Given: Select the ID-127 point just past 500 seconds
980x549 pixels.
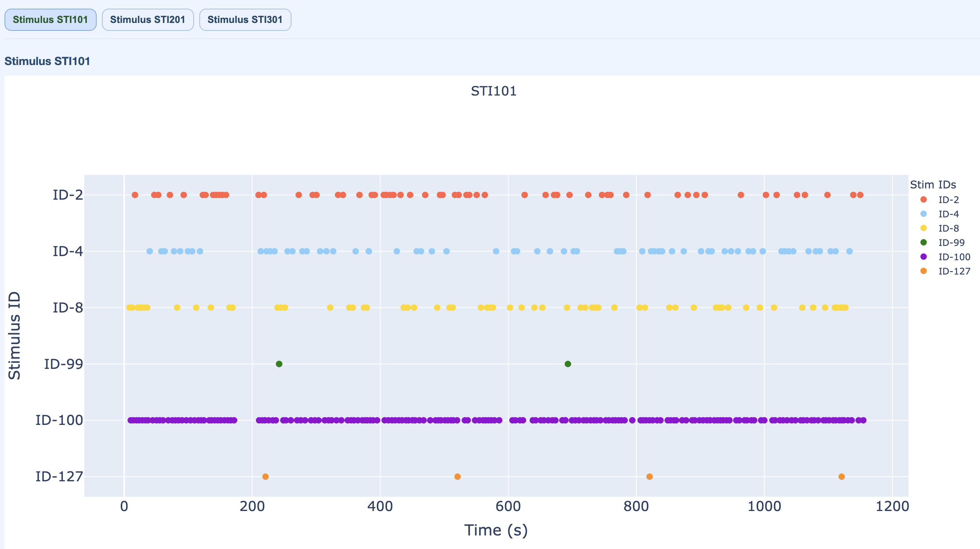Looking at the screenshot, I should tap(457, 477).
